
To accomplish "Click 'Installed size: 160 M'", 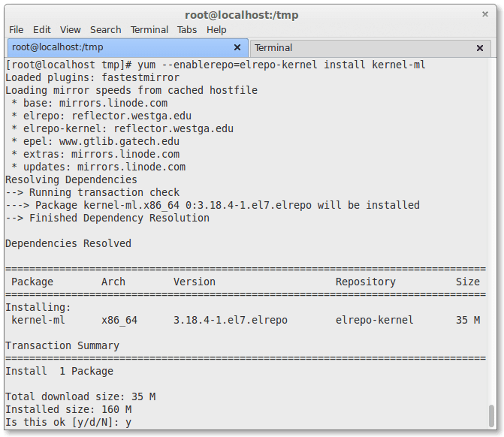I will click(x=68, y=410).
